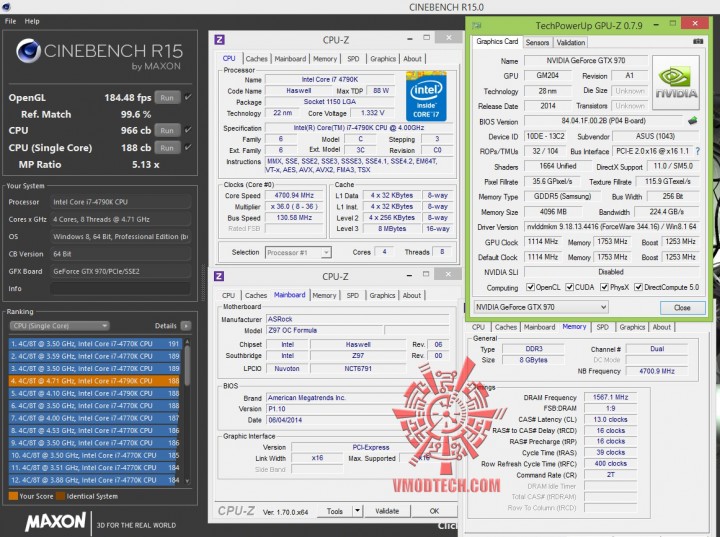
Task: Open the NVIDIA GeForce GTX 970 card dropdown
Action: click(541, 307)
